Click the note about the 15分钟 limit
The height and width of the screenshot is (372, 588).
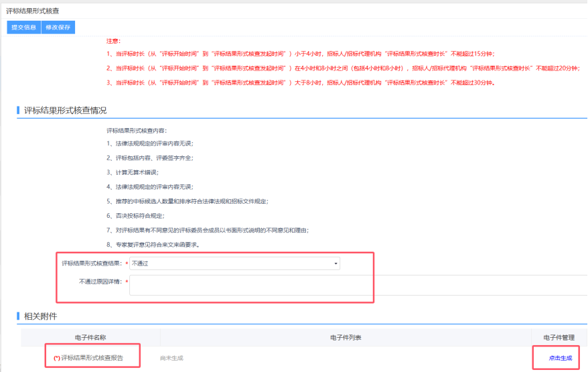coord(300,54)
